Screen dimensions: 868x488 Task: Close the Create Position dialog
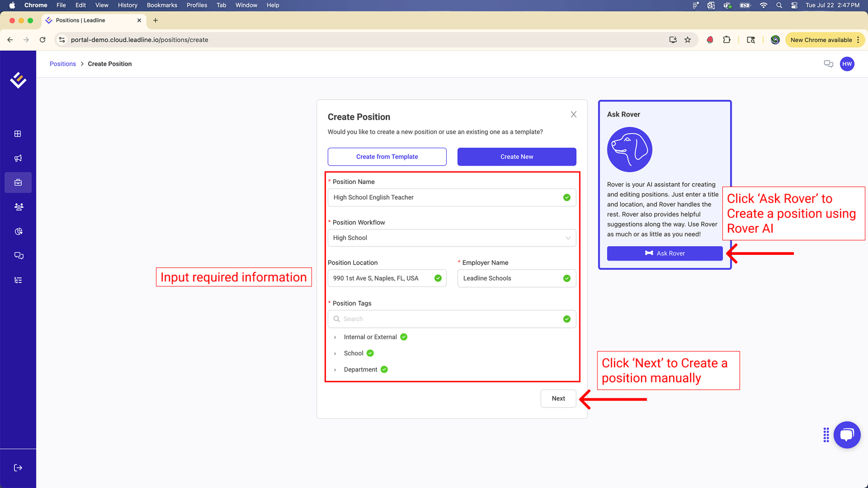click(573, 114)
